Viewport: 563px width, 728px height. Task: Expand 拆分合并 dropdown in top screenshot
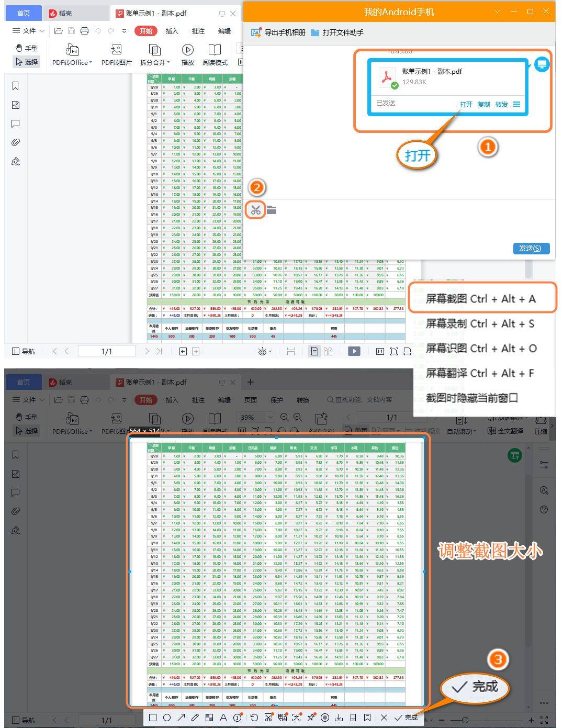click(x=168, y=62)
